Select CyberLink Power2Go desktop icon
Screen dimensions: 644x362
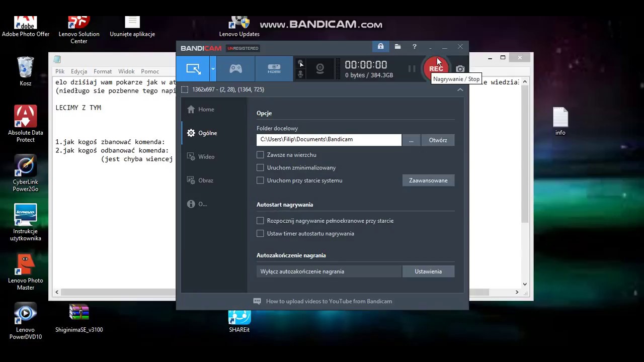pos(26,173)
